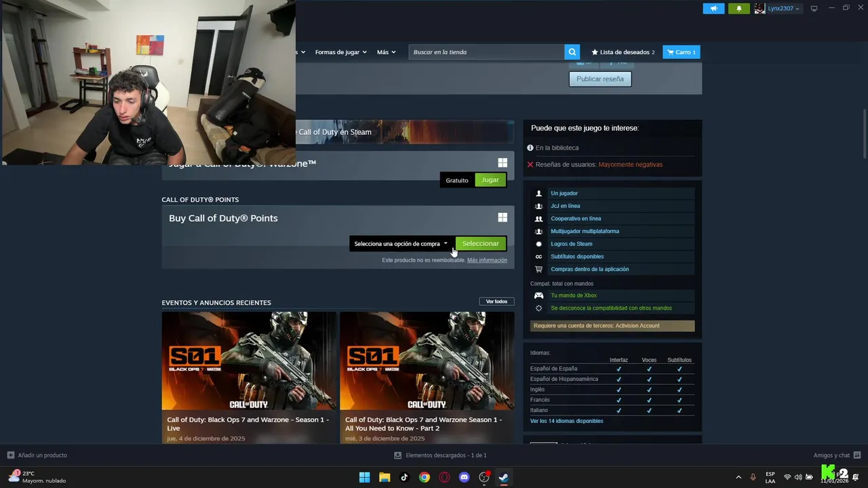Open Wi-Fi network tray icon
The image size is (868, 488).
pyautogui.click(x=787, y=477)
